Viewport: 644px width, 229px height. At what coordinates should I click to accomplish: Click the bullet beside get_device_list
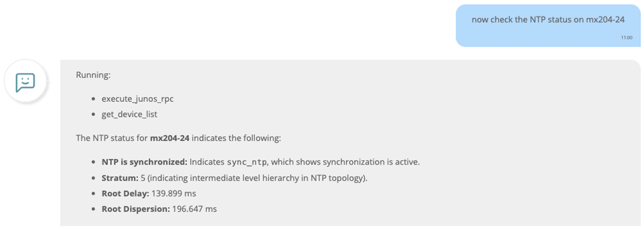click(x=94, y=115)
